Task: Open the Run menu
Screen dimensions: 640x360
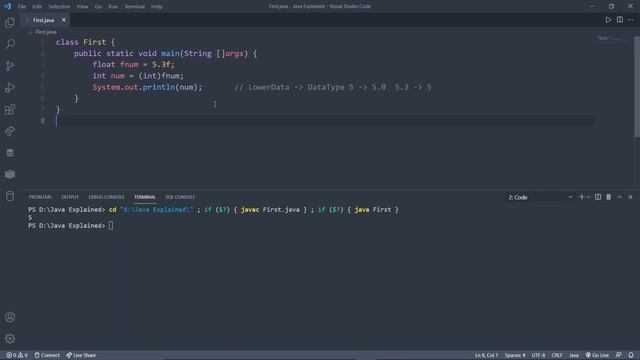Action: pyautogui.click(x=113, y=7)
